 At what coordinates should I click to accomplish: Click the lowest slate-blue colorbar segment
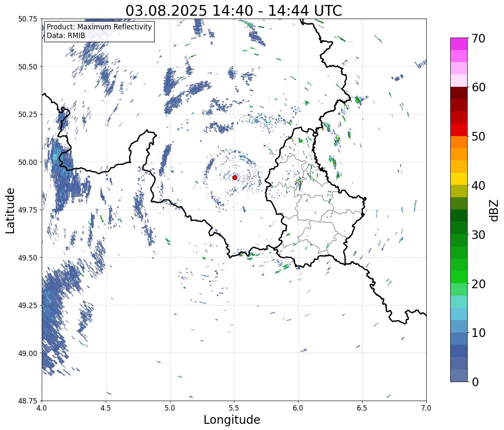(459, 375)
